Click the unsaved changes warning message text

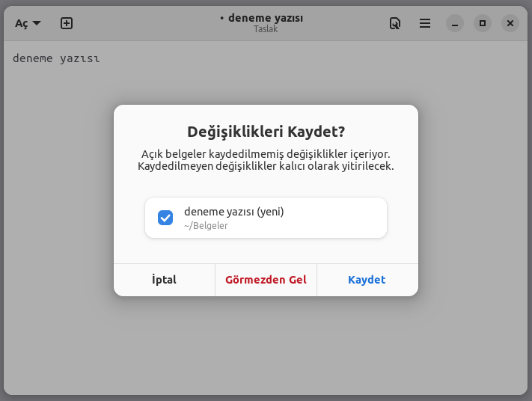(266, 159)
